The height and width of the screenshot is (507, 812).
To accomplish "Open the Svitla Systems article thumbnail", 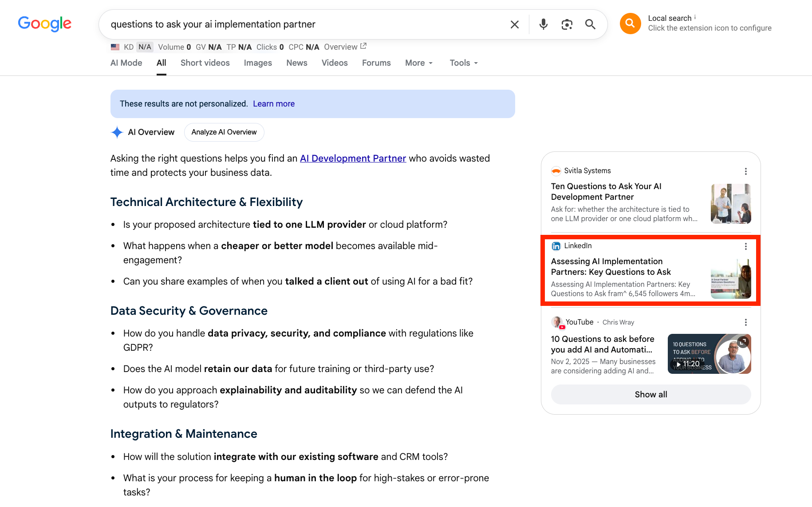I will point(731,204).
